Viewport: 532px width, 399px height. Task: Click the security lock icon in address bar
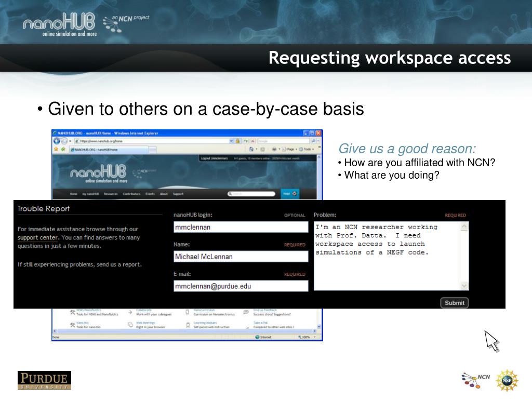coord(237,141)
